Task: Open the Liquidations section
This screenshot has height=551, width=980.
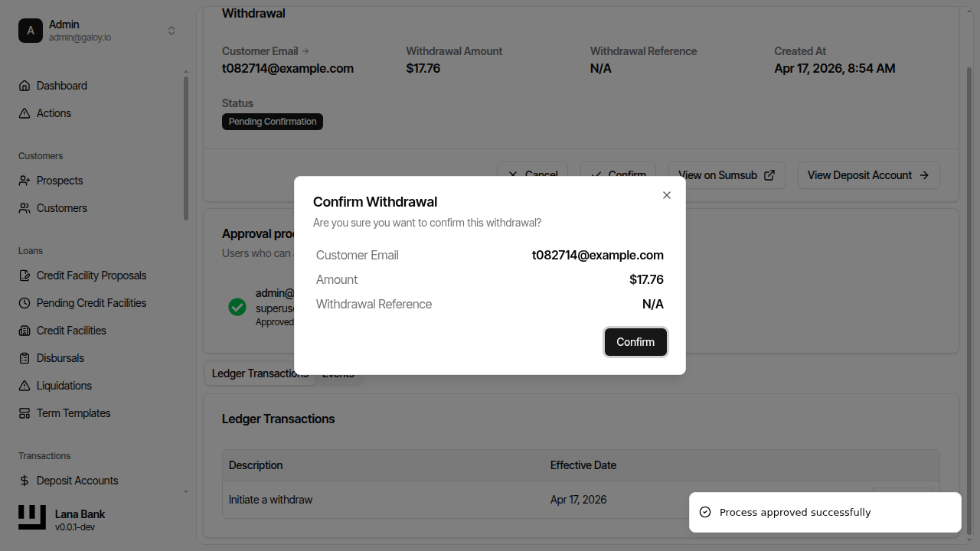Action: click(63, 385)
